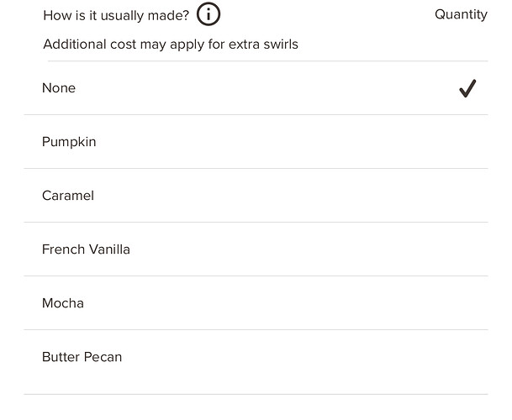Select the None swirl option
The image size is (512, 420).
pyautogui.click(x=256, y=88)
